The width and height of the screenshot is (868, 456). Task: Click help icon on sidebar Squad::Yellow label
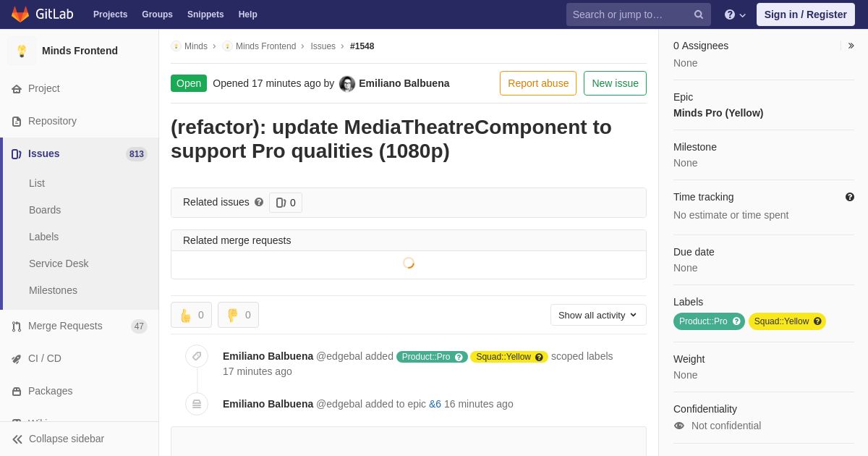coord(817,321)
